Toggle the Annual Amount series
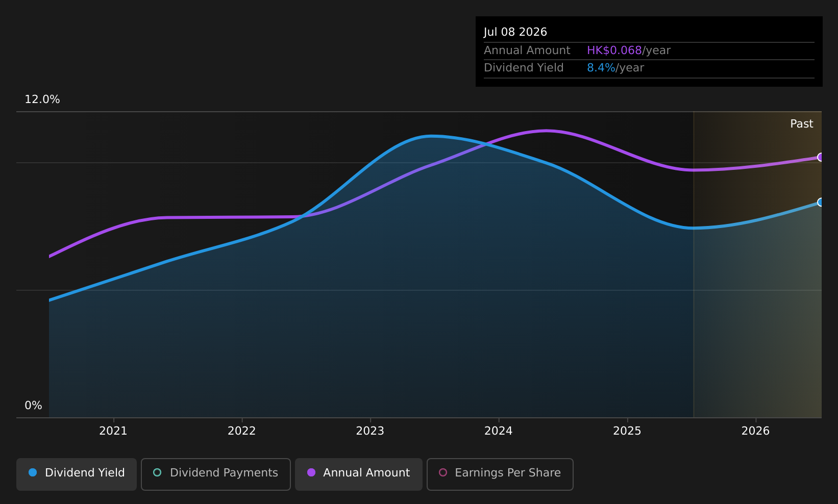The image size is (838, 504). coord(359,474)
